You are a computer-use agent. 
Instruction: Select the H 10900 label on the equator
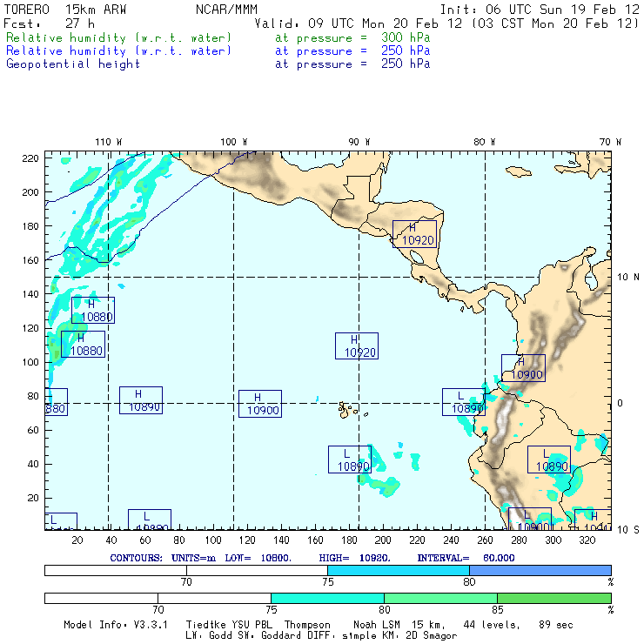point(260,403)
